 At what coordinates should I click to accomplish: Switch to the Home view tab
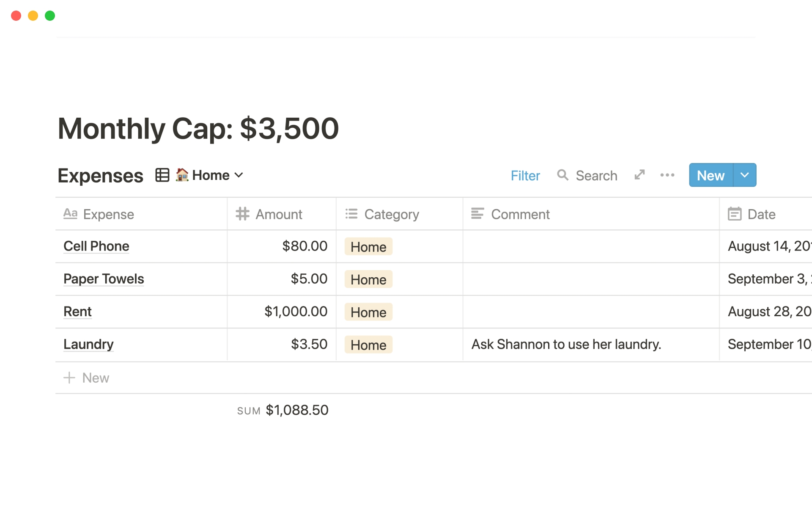(202, 175)
